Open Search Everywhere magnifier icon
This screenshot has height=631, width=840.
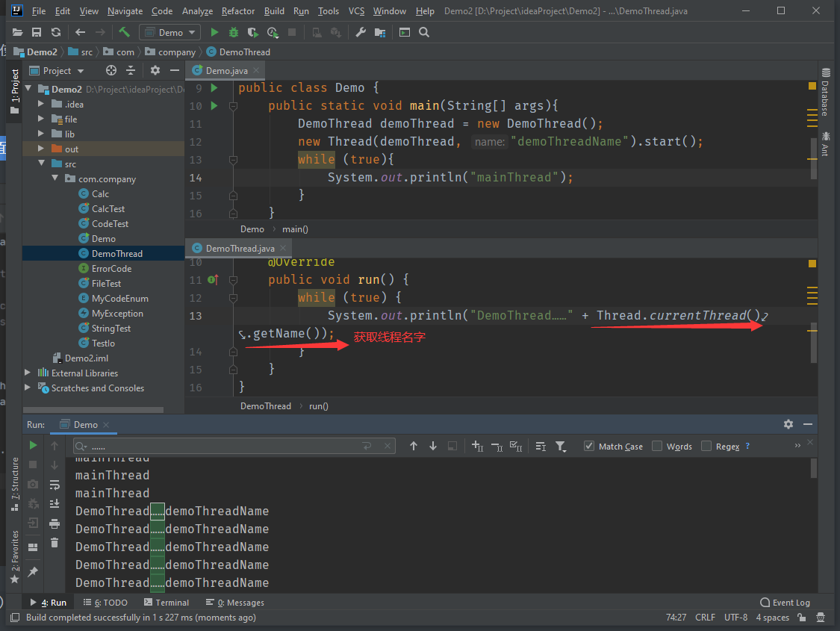pos(424,32)
